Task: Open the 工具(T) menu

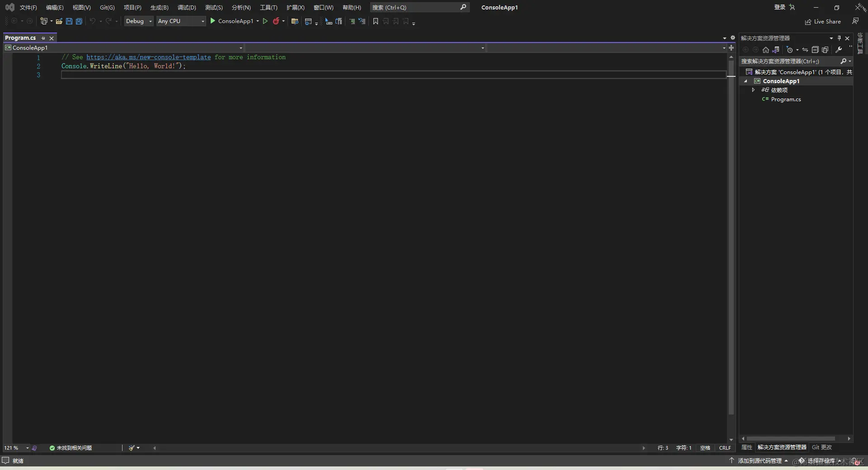Action: tap(269, 7)
